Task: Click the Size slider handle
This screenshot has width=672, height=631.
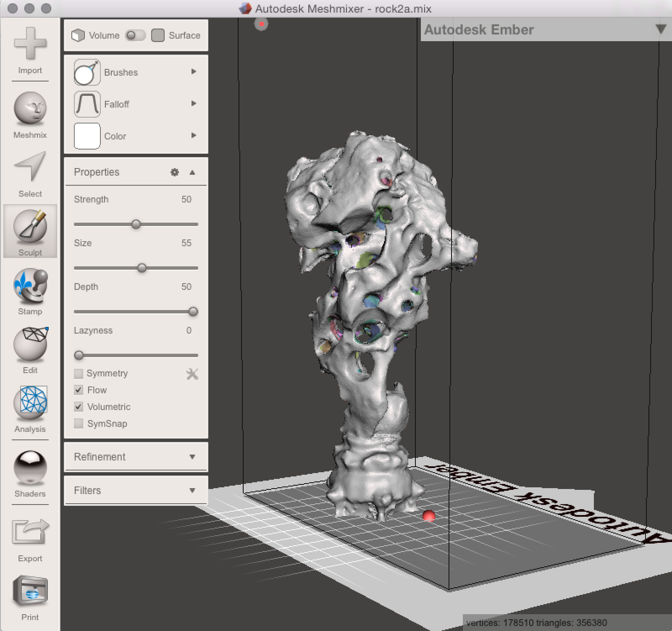Action: [x=142, y=268]
